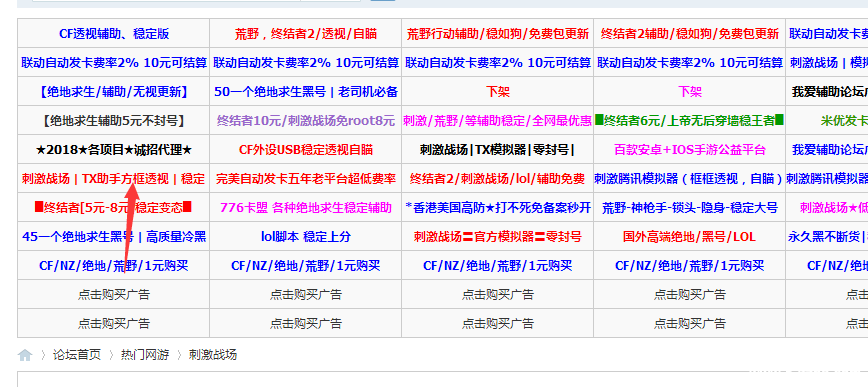Go to 热门网游 breadcrumb link
This screenshot has width=868, height=387.
(145, 355)
